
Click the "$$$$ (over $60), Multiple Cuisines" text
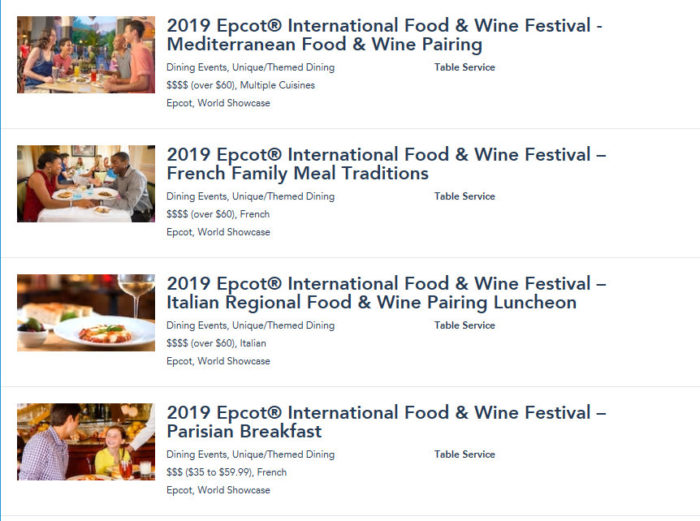click(x=240, y=86)
